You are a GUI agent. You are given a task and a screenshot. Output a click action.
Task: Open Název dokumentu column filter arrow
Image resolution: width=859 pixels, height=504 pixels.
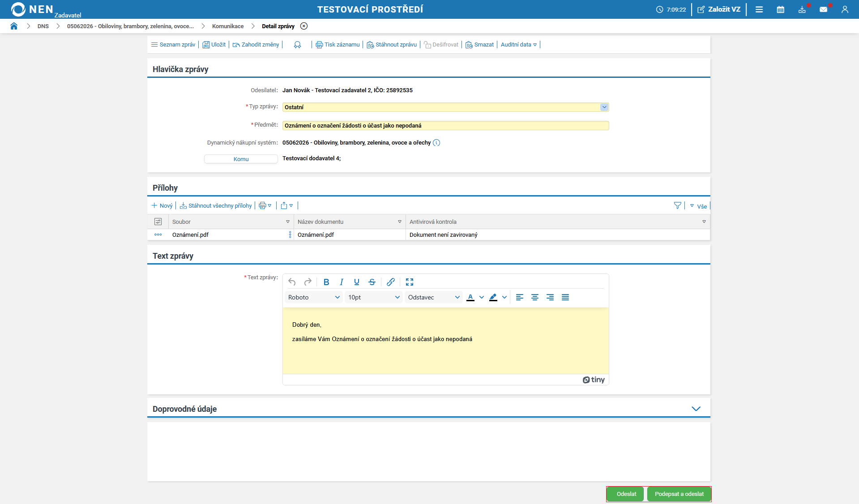[x=400, y=222]
